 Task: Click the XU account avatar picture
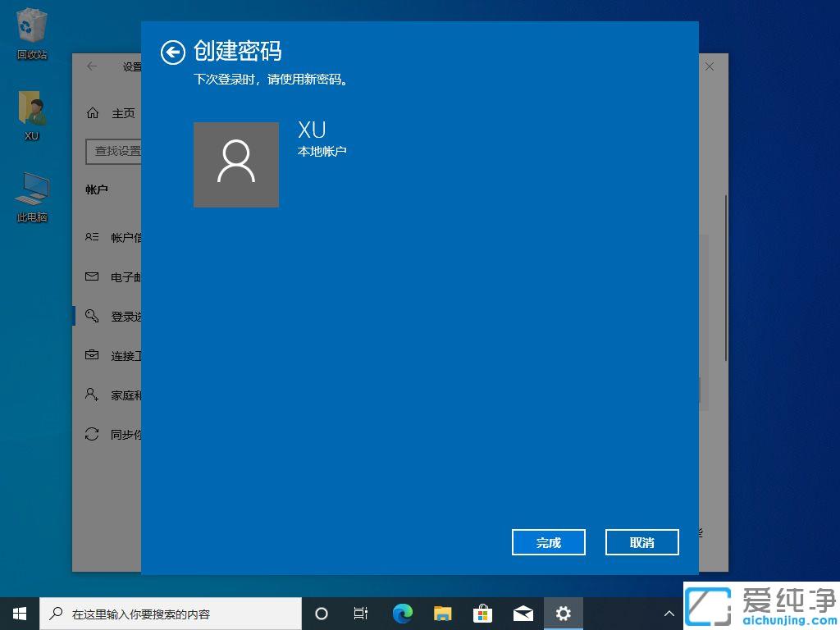tap(236, 164)
